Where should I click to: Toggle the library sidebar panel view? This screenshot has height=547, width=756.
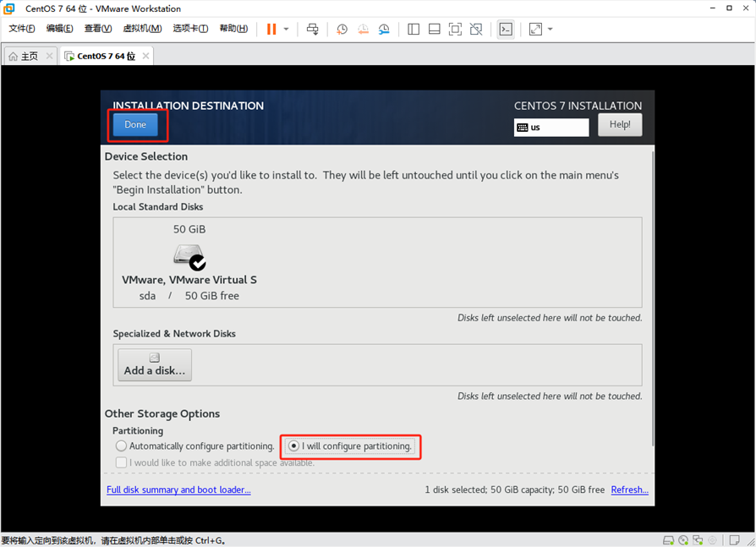tap(414, 29)
